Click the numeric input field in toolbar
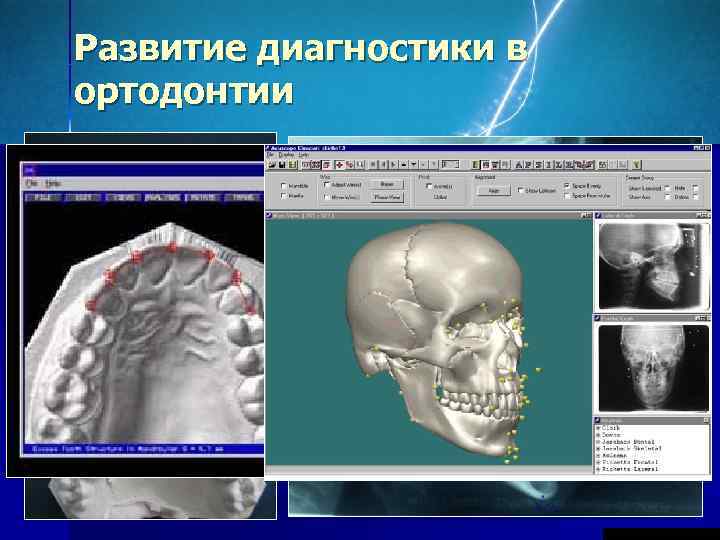Screen dimensions: 720x540 coord(450,164)
